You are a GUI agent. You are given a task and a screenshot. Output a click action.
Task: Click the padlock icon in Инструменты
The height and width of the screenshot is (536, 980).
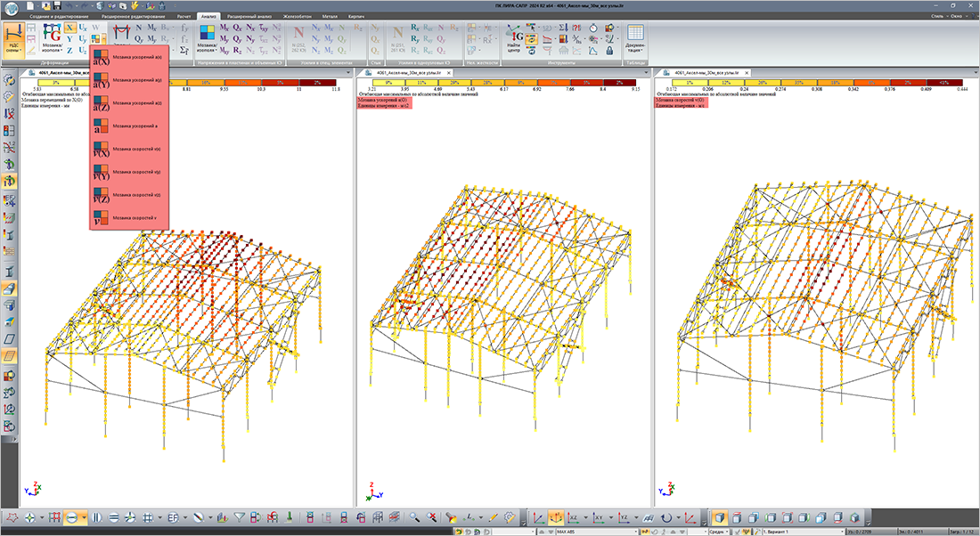pos(609,51)
